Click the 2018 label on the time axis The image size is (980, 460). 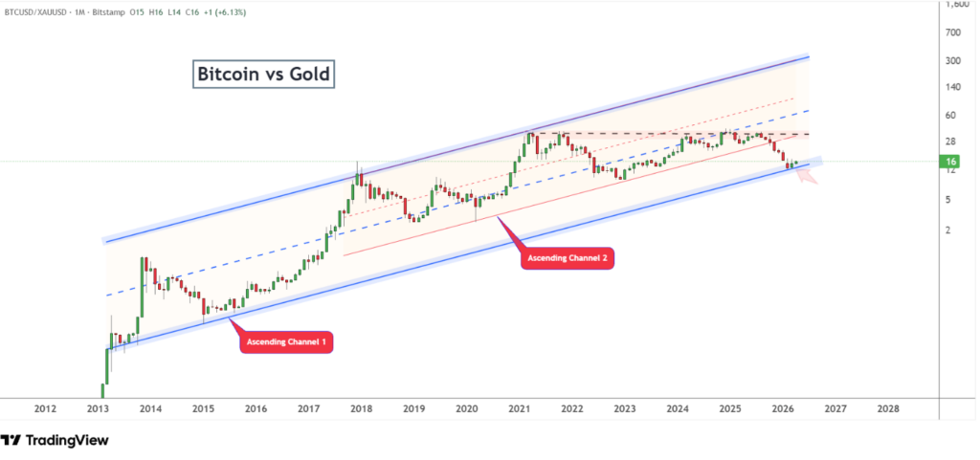361,408
